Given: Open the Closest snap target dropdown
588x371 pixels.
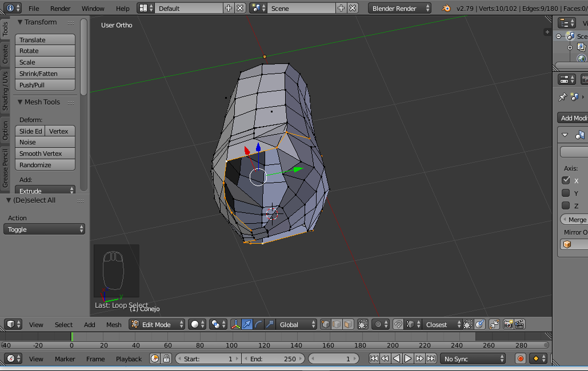Looking at the screenshot, I should click(442, 324).
